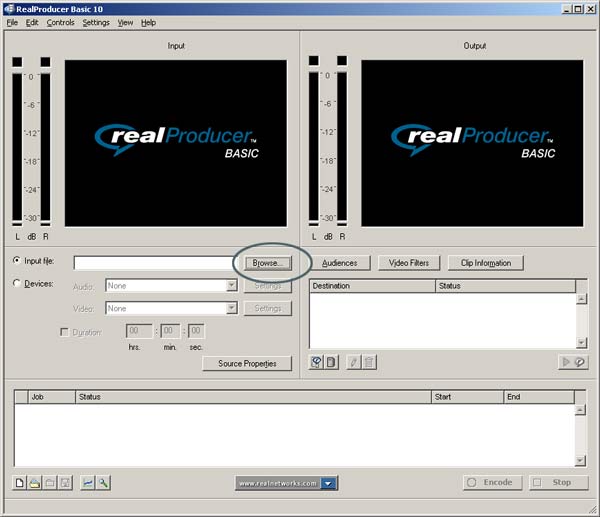
Task: Click the play in RealPlayer icon
Action: [573, 362]
